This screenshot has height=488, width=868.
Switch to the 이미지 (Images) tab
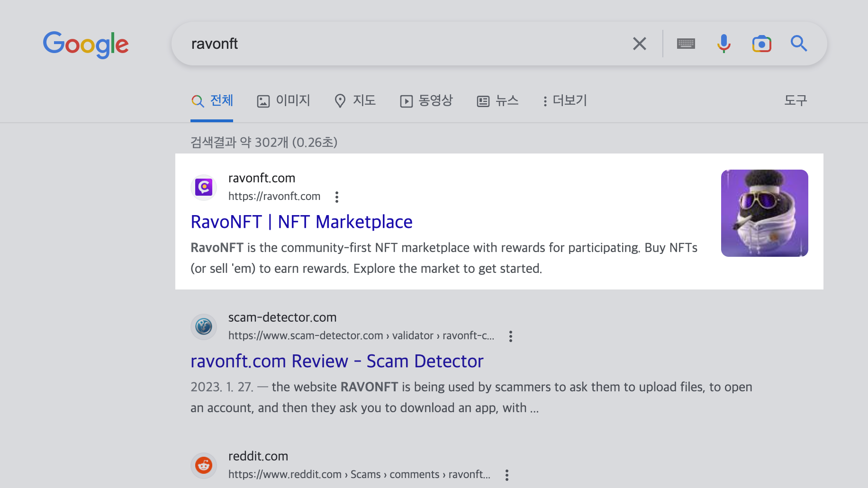point(283,100)
